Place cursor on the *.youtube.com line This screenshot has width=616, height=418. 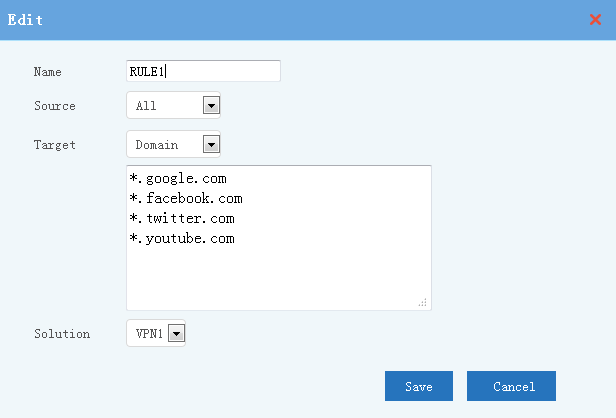point(182,238)
